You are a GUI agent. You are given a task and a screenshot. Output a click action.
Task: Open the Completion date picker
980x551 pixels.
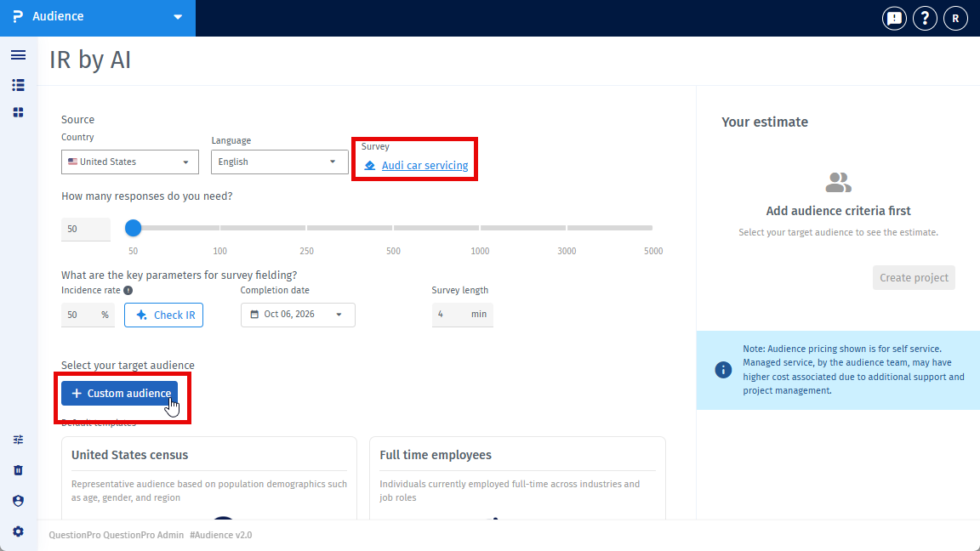[298, 315]
